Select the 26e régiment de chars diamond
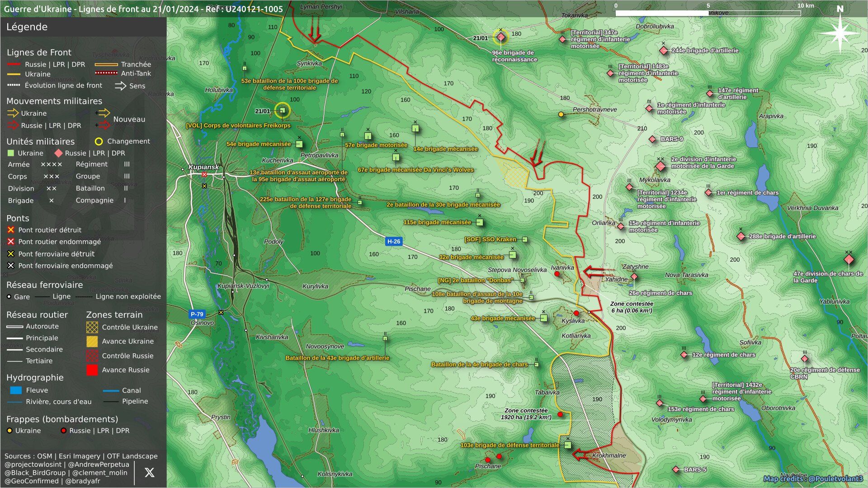 click(634, 277)
